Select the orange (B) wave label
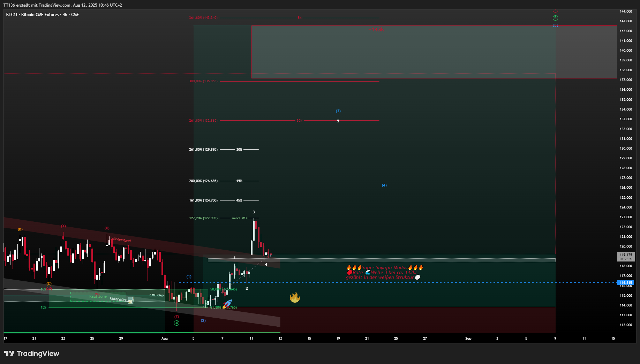Viewport: 640px width, 364px height. tap(20, 229)
